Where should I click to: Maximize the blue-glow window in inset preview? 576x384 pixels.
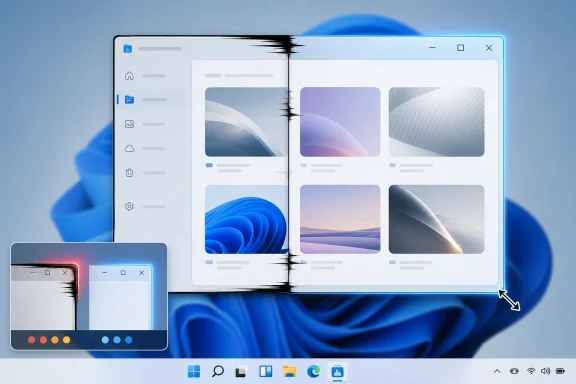(x=123, y=273)
